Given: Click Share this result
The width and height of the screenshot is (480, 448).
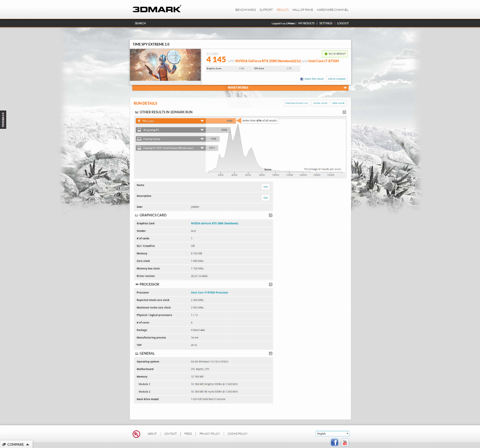Looking at the screenshot, I should [314, 79].
